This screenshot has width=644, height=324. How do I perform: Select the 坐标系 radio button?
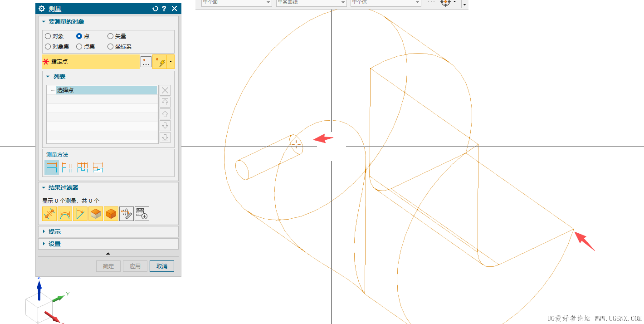[x=110, y=46]
